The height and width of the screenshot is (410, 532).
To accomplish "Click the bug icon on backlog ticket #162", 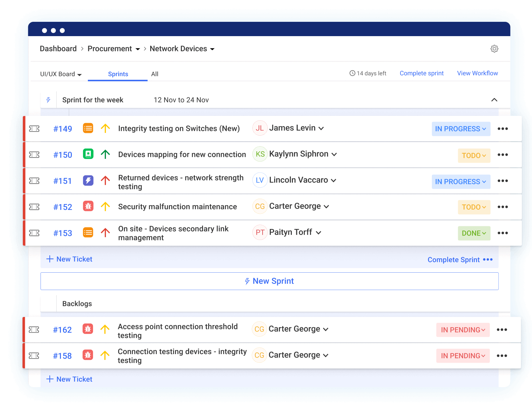I will 88,329.
